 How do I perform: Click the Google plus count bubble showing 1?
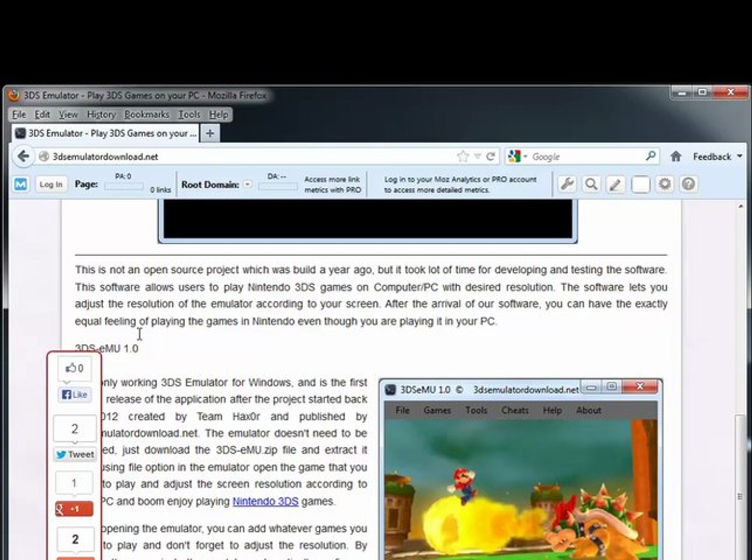[x=74, y=483]
